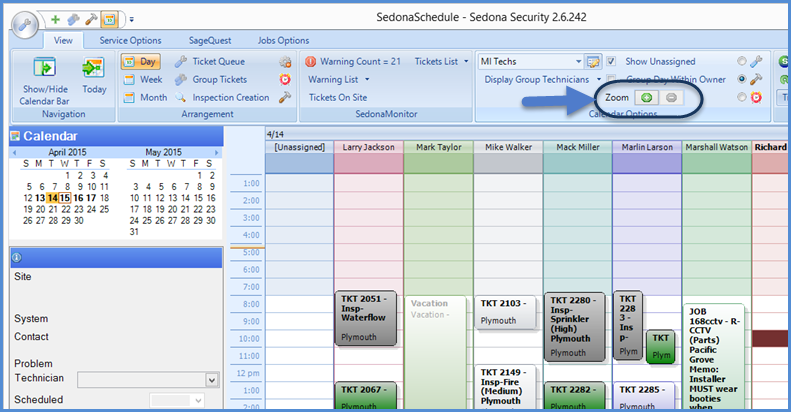Go to previous month in calendar
This screenshot has width=791, height=412.
point(15,152)
